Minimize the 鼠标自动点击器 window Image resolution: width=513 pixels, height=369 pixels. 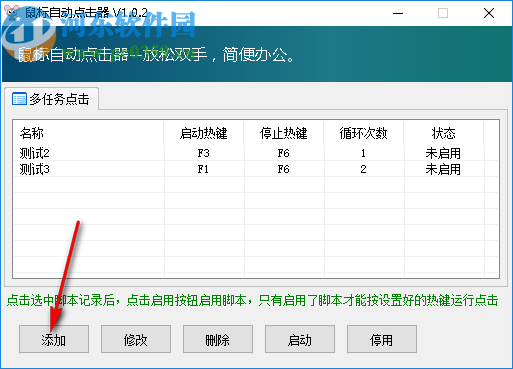pos(398,13)
